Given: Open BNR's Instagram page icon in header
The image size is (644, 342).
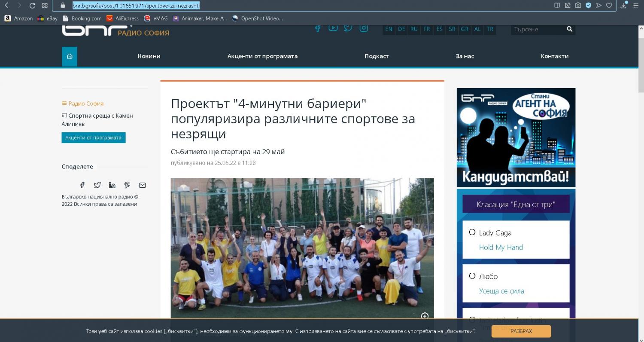Looking at the screenshot, I should (x=364, y=28).
